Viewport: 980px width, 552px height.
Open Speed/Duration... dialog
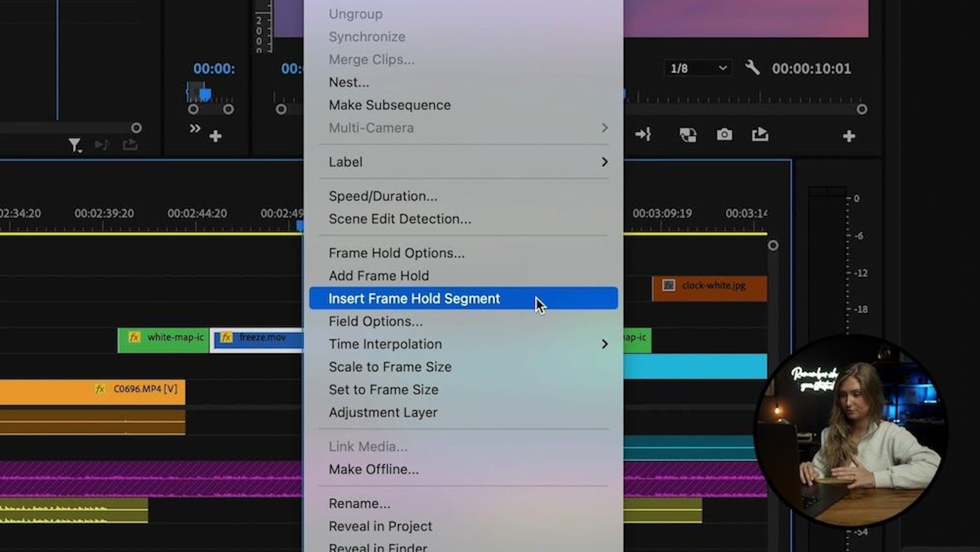coord(383,196)
